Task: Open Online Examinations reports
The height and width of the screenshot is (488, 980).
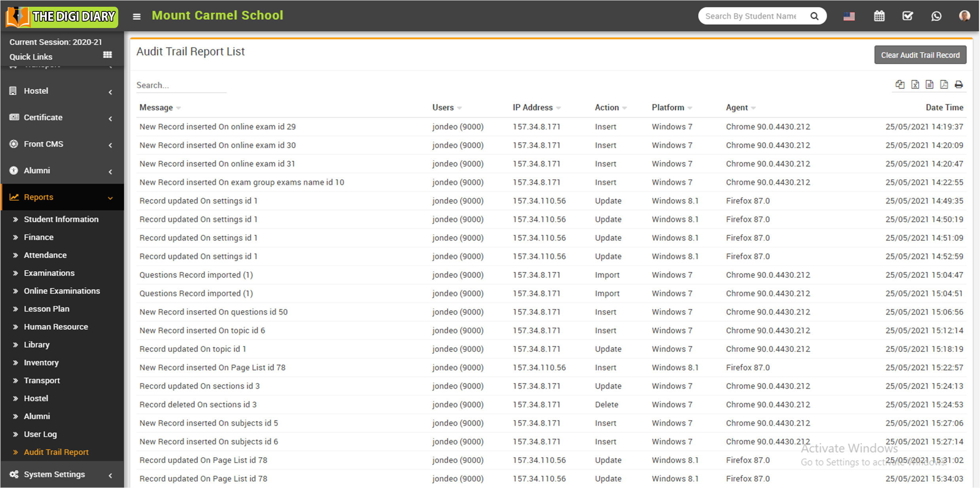Action: coord(62,291)
